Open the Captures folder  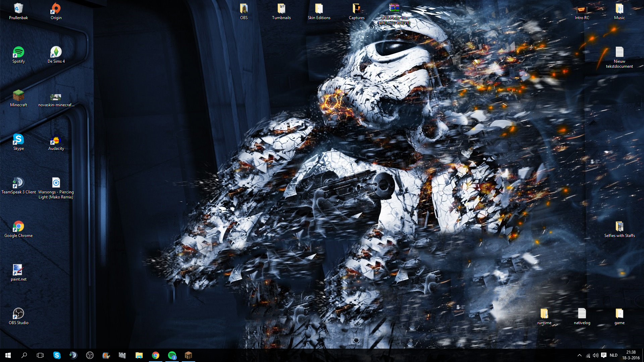pos(357,11)
